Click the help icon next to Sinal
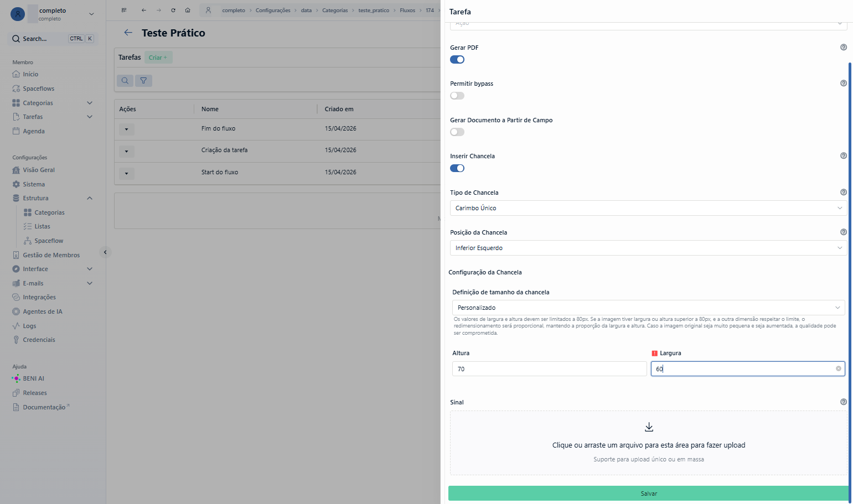This screenshot has width=853, height=504. (844, 402)
